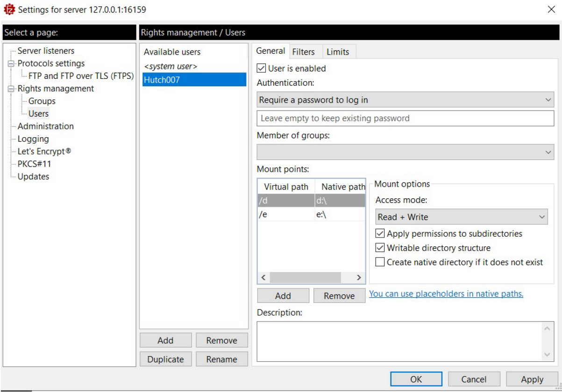Open the Authentication method dropdown
Screen dimensions: 562x392
[x=405, y=100]
